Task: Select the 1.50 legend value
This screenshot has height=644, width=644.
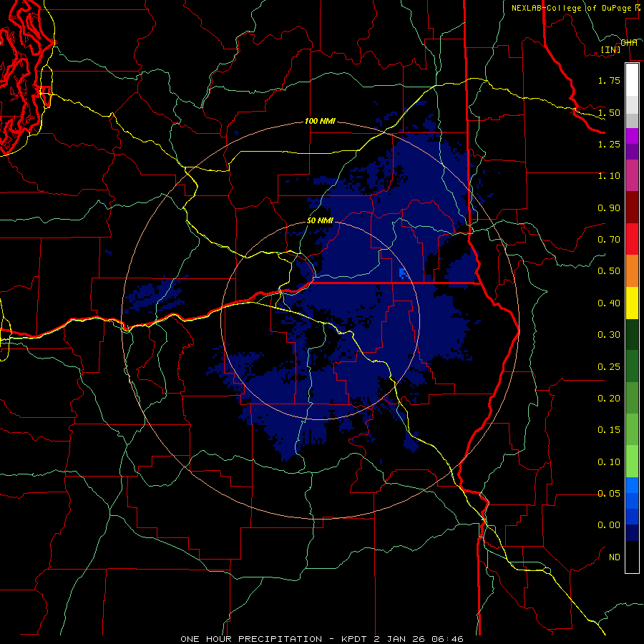Action: click(609, 112)
